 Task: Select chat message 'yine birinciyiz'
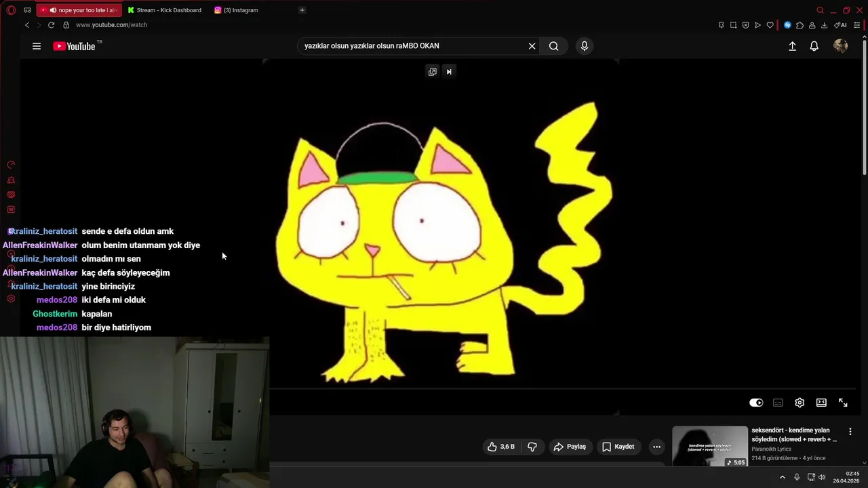[x=108, y=286]
